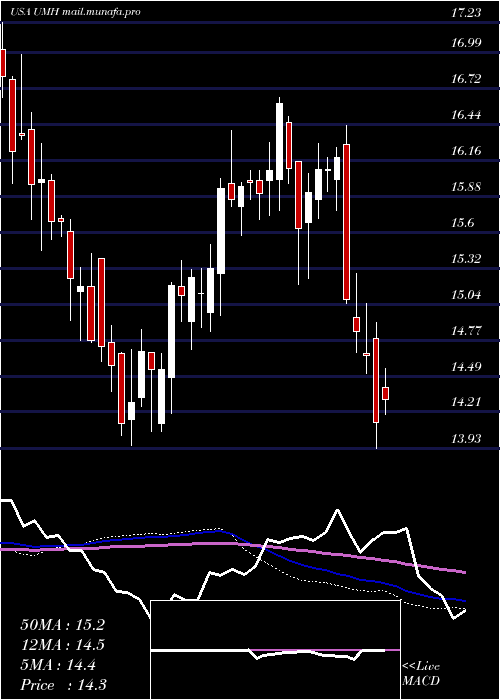This screenshot has height=700, width=500.
Task: Click the 14.49 price axis label
Action: click(466, 367)
